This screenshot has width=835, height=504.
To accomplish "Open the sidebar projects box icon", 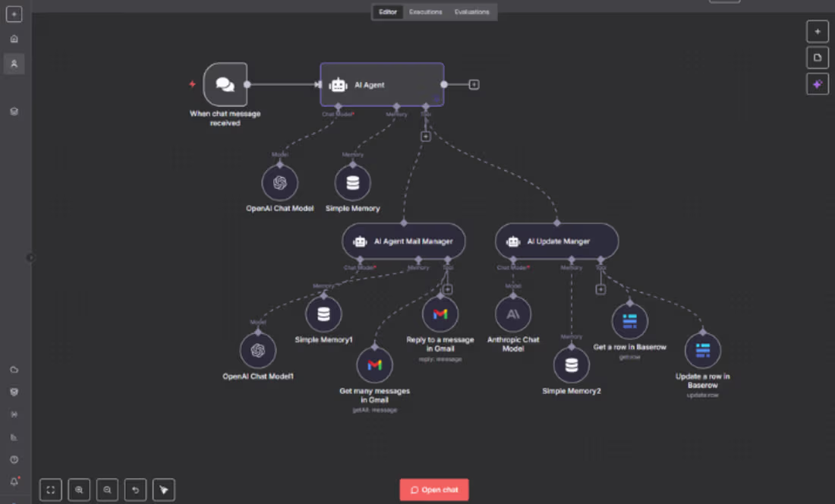I will pyautogui.click(x=14, y=112).
